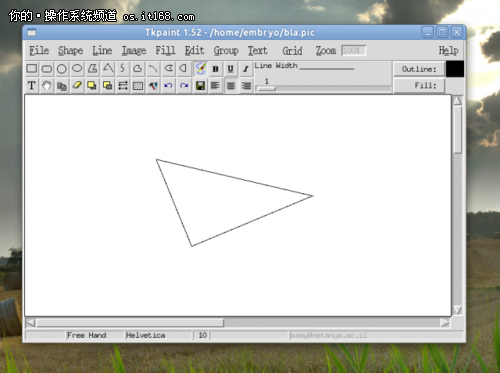Select the Text tool T icon
The height and width of the screenshot is (373, 500).
click(32, 86)
